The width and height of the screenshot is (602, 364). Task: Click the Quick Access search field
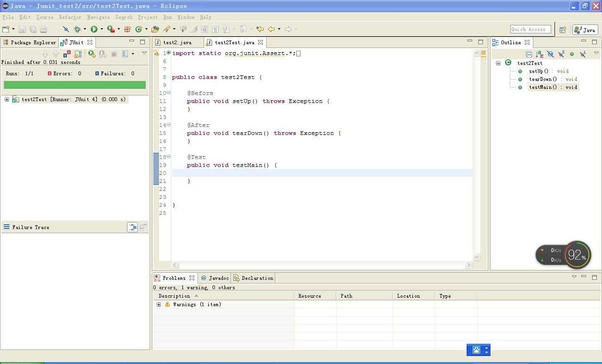point(530,30)
